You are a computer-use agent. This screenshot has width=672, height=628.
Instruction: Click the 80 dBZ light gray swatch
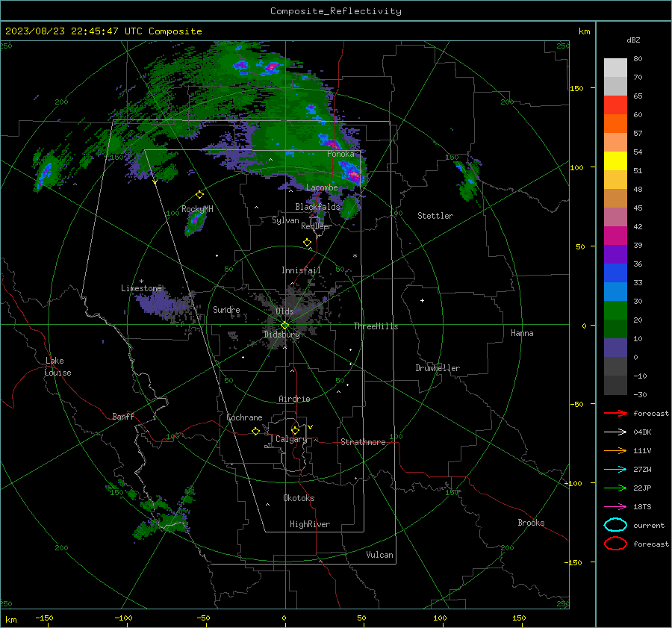coord(615,67)
